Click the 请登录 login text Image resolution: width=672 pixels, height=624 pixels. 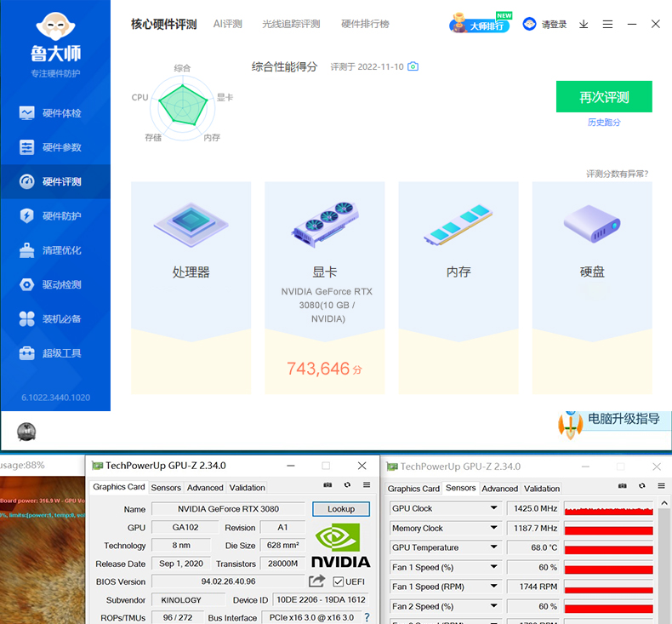pyautogui.click(x=554, y=25)
